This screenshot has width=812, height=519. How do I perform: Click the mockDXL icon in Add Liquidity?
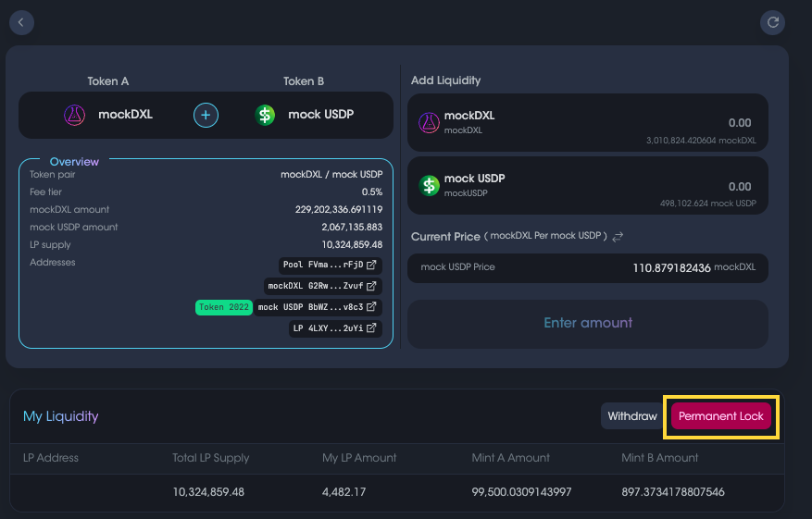[x=430, y=122]
